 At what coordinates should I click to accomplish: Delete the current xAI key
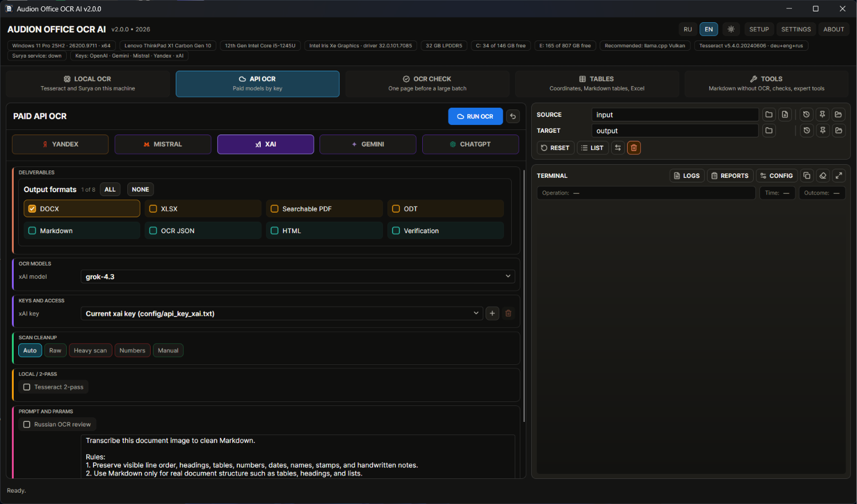tap(508, 313)
